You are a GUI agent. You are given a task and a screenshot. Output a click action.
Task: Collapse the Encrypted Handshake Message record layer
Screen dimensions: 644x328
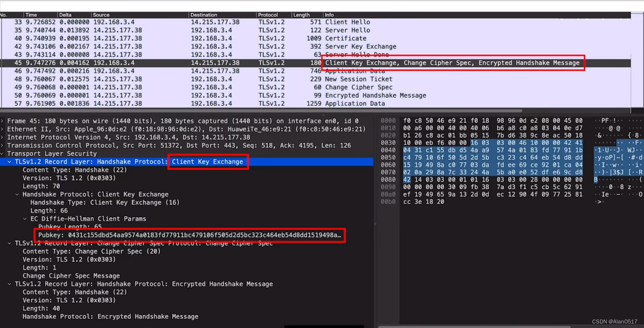tap(9, 284)
